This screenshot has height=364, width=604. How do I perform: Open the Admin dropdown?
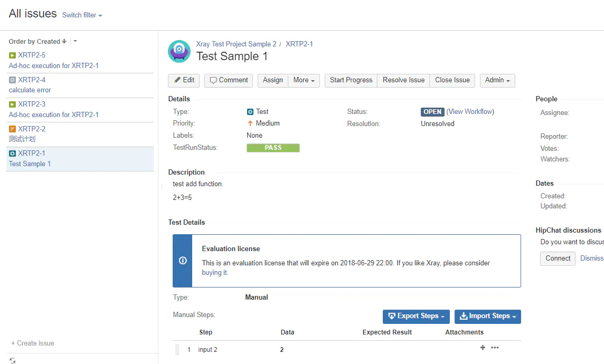click(x=497, y=80)
